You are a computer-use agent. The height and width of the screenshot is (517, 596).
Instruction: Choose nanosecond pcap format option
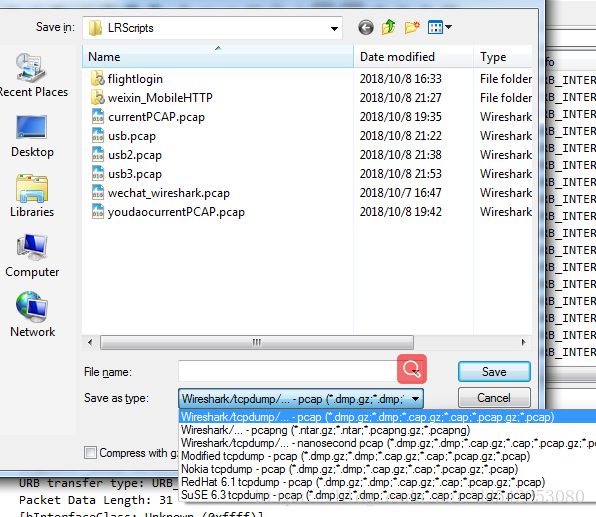[387, 443]
